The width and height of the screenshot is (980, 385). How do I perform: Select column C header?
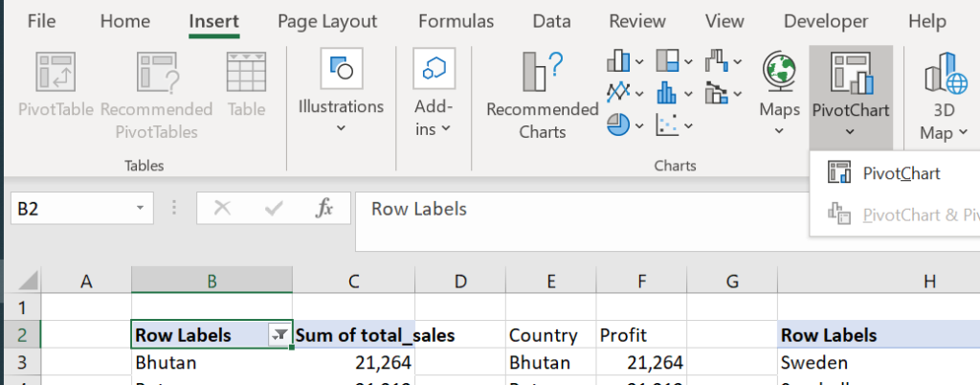353,281
